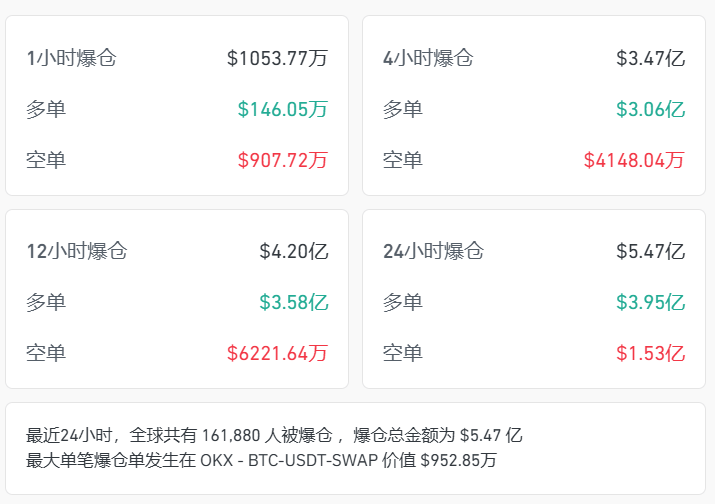Image resolution: width=715 pixels, height=504 pixels.
Task: Click 24-hour long liquidations value $3.95亿
Action: click(650, 302)
